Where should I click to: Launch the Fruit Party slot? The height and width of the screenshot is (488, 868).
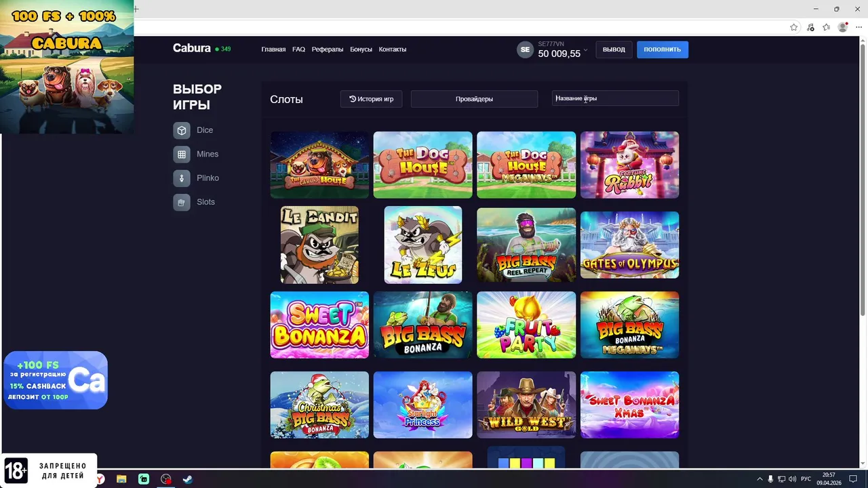point(526,325)
